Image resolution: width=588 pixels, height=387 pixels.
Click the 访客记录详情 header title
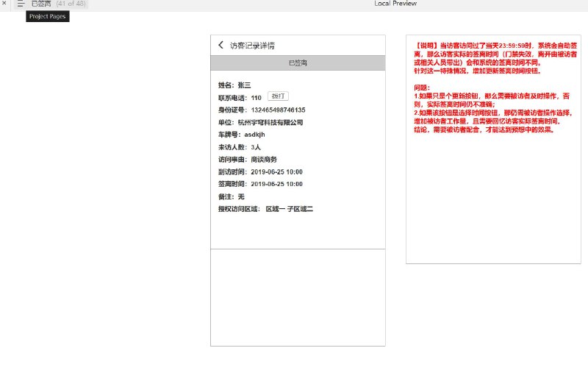[252, 46]
